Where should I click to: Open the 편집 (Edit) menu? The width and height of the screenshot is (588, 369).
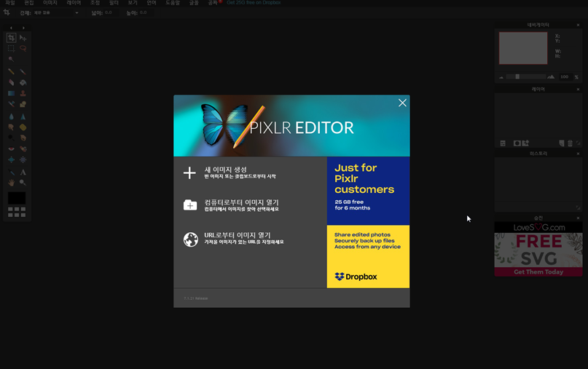point(29,3)
